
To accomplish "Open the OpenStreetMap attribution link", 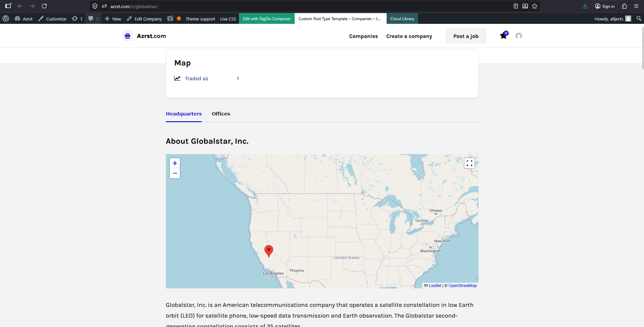I will [x=463, y=286].
